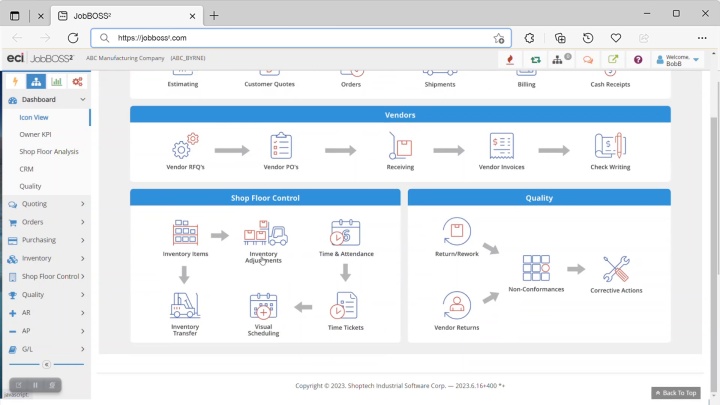Screen dimensions: 720x405
Task: Click the Back To Top button
Action: coord(675,393)
